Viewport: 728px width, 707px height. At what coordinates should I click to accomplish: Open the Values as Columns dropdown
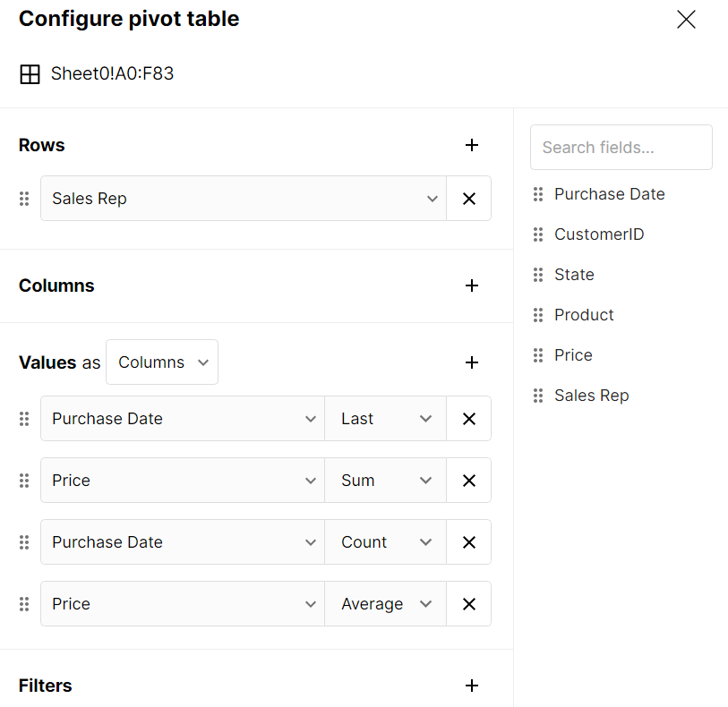tap(162, 362)
